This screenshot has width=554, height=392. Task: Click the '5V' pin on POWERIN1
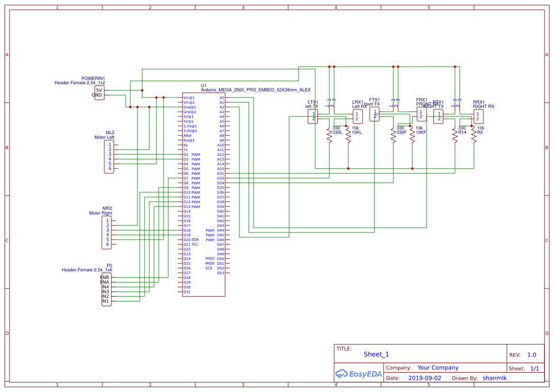[x=99, y=90]
